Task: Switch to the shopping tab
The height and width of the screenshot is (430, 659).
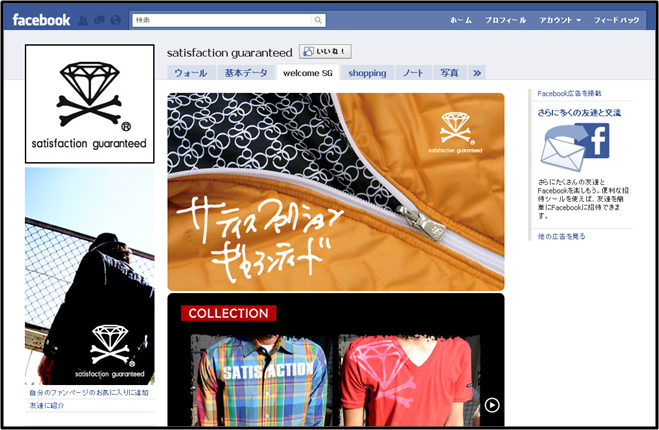Action: [367, 73]
